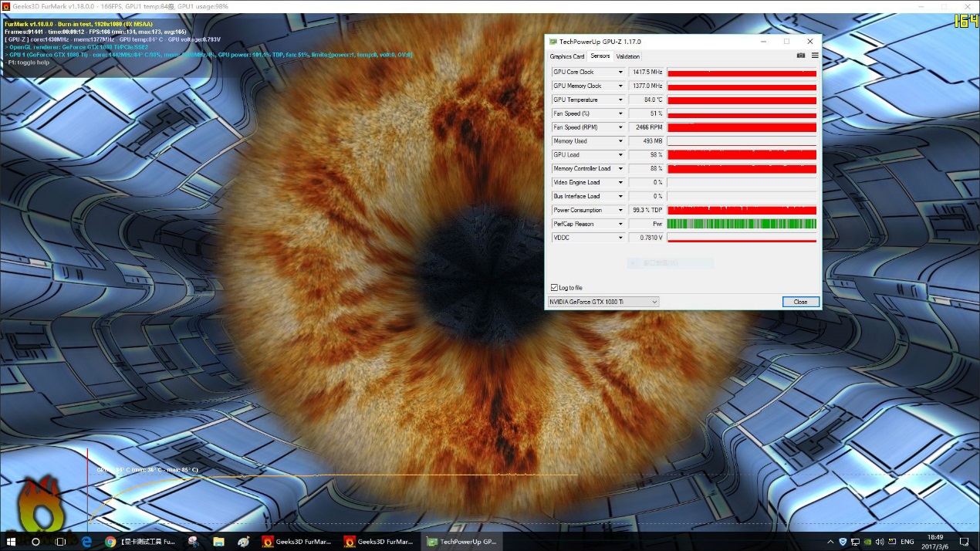Open Microsoft Edge from the taskbar
This screenshot has width=980, height=551.
87,542
